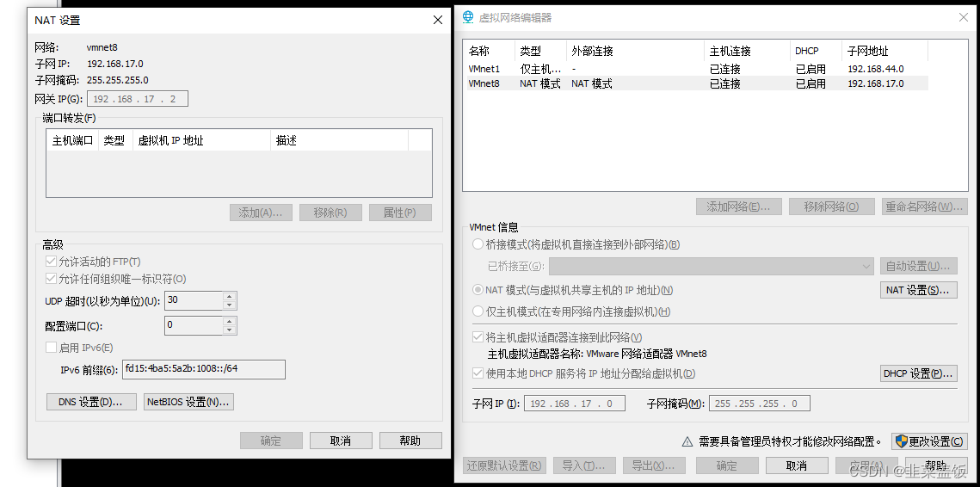Viewport: 980px width, 487px height.
Task: Click 还原默认设置(R) button
Action: [x=505, y=465]
